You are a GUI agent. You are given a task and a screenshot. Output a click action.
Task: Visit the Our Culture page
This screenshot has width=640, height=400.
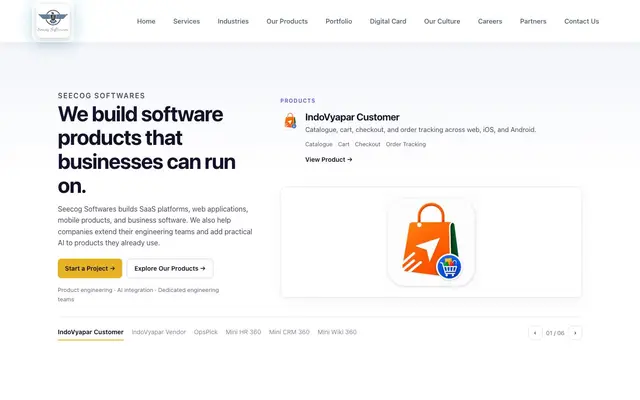(x=442, y=21)
